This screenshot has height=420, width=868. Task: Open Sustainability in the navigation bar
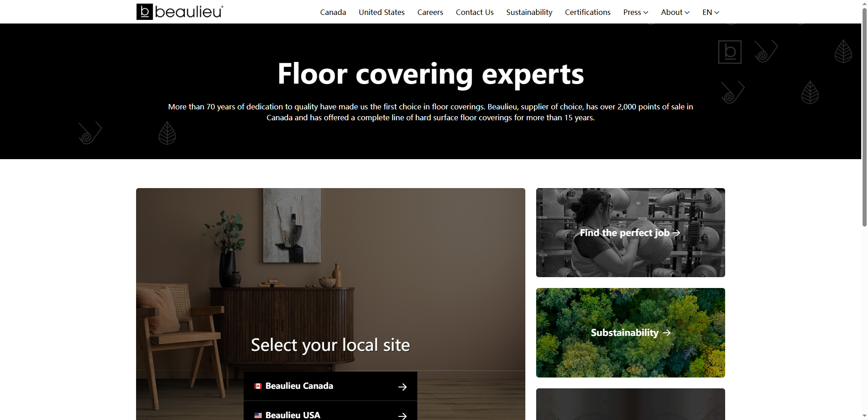(x=529, y=12)
